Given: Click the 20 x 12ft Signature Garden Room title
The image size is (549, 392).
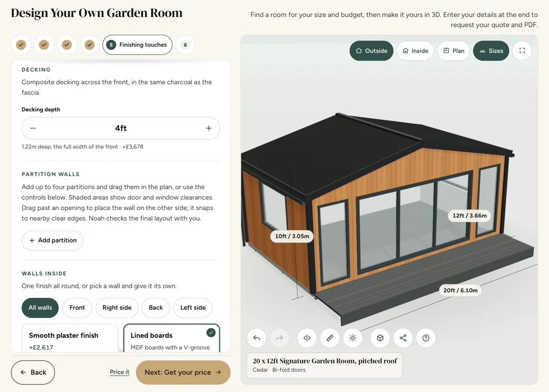Looking at the screenshot, I should coord(325,361).
